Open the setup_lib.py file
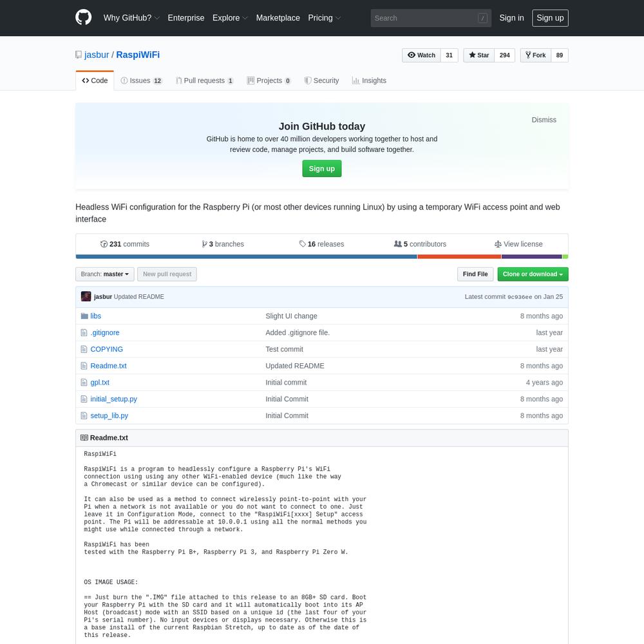This screenshot has height=644, width=644. (x=109, y=415)
